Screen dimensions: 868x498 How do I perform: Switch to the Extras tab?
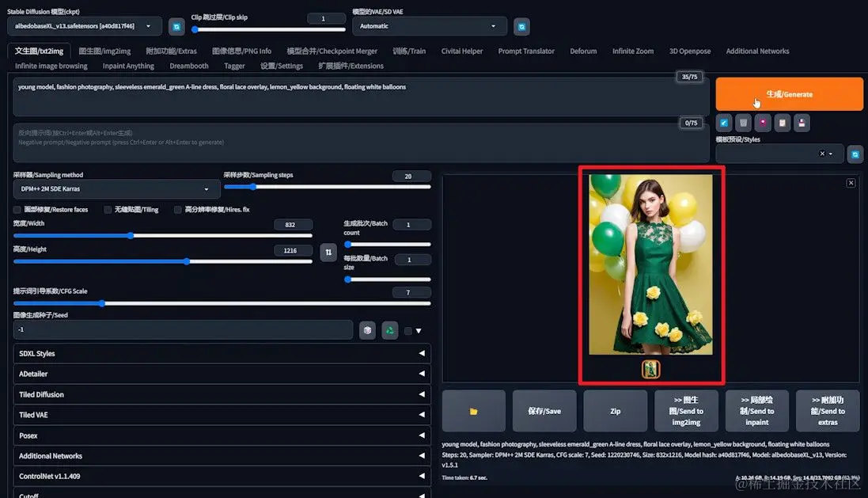click(x=171, y=51)
